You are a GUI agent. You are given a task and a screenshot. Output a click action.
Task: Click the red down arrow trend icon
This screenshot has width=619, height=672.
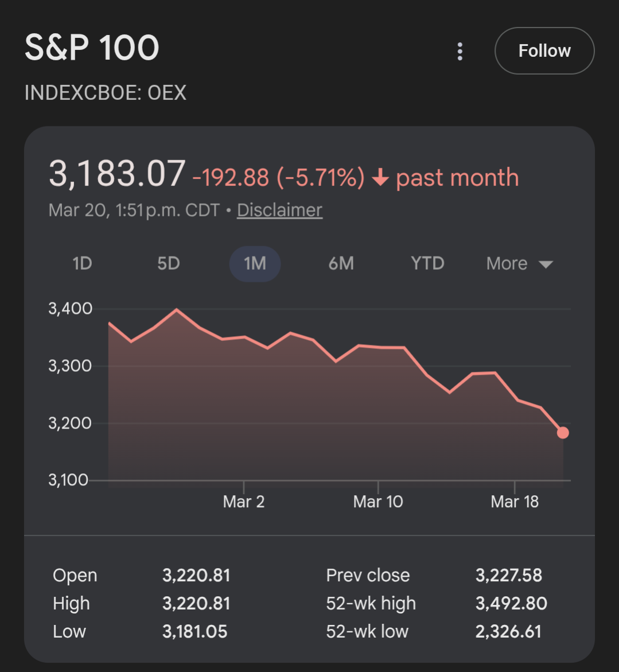click(x=380, y=178)
